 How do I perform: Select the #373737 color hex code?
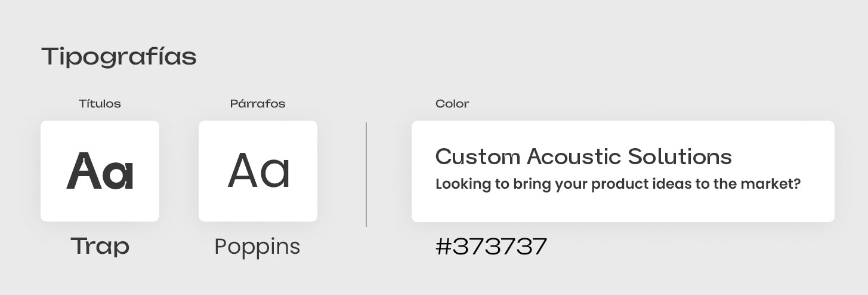click(x=491, y=246)
